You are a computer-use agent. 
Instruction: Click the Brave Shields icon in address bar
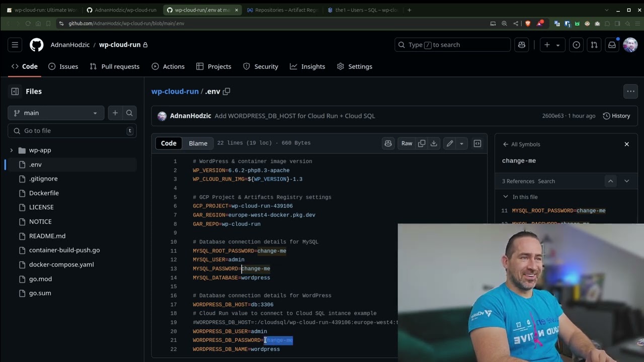click(528, 24)
